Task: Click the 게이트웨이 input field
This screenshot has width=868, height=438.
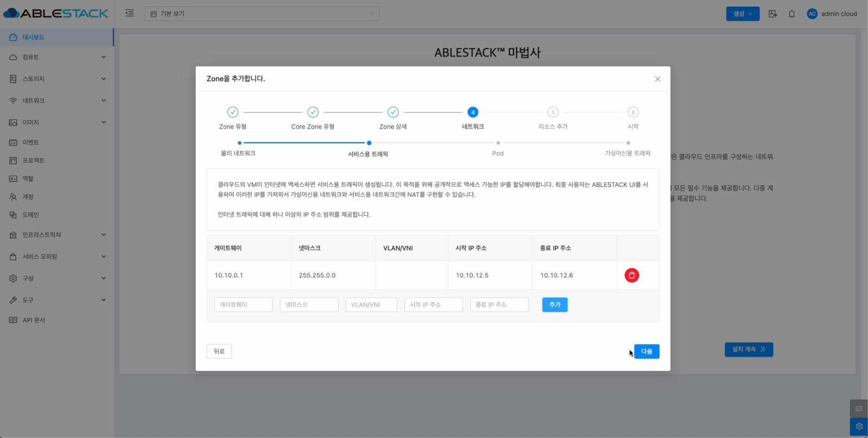Action: pyautogui.click(x=243, y=305)
